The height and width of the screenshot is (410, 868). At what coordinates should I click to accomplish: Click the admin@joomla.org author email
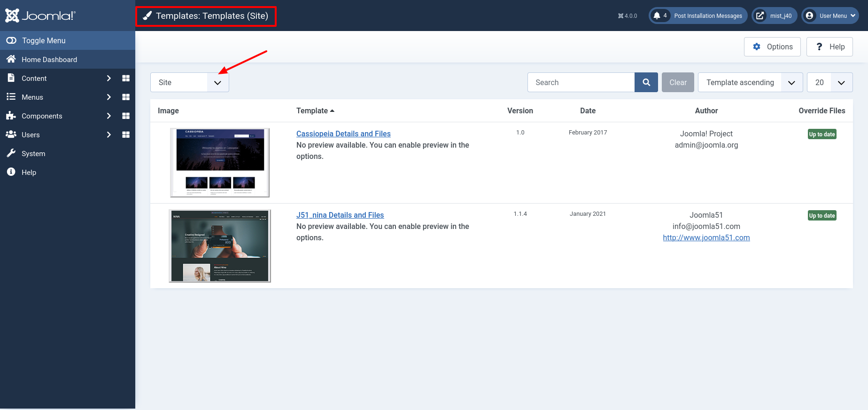click(706, 145)
